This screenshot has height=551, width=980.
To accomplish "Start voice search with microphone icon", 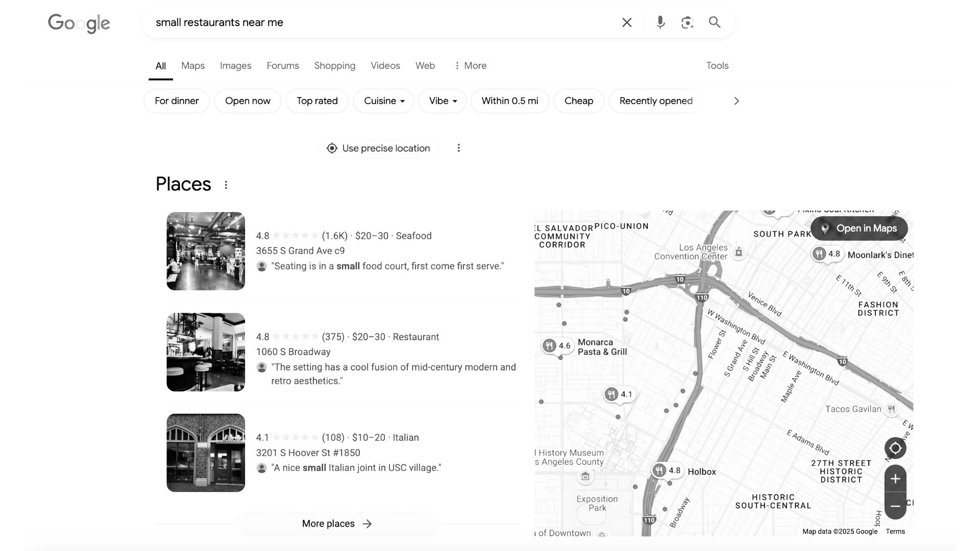I will click(x=660, y=22).
